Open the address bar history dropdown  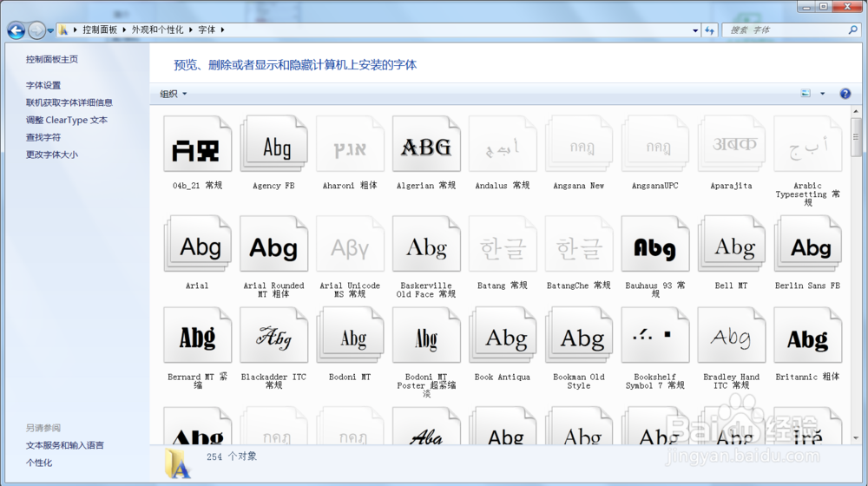(x=695, y=30)
